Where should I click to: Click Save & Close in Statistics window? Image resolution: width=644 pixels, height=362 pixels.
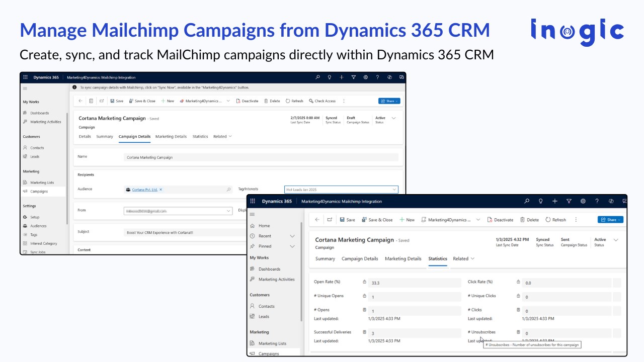pyautogui.click(x=377, y=220)
